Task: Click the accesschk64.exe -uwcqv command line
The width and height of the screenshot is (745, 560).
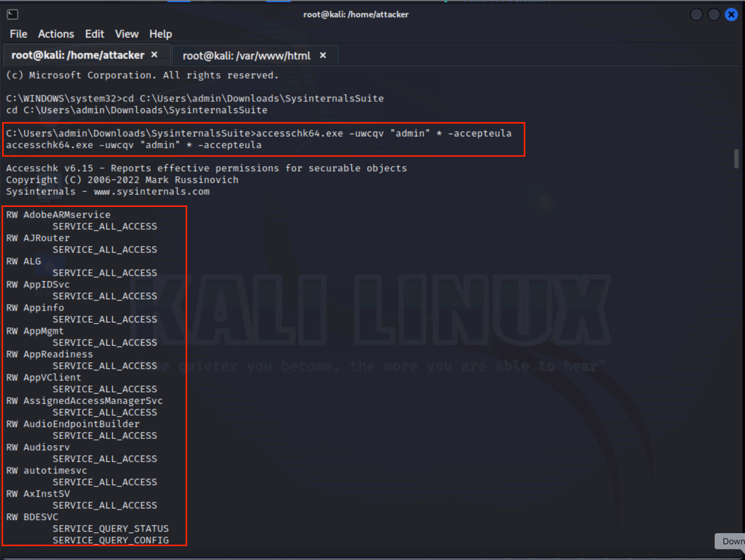Action: click(x=258, y=133)
